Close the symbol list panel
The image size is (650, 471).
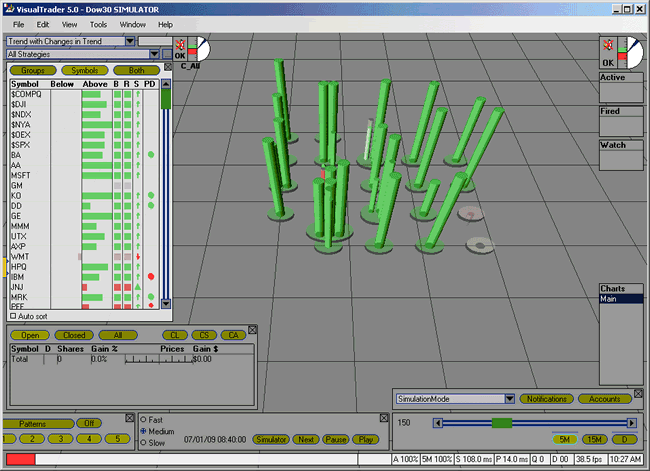(x=168, y=67)
